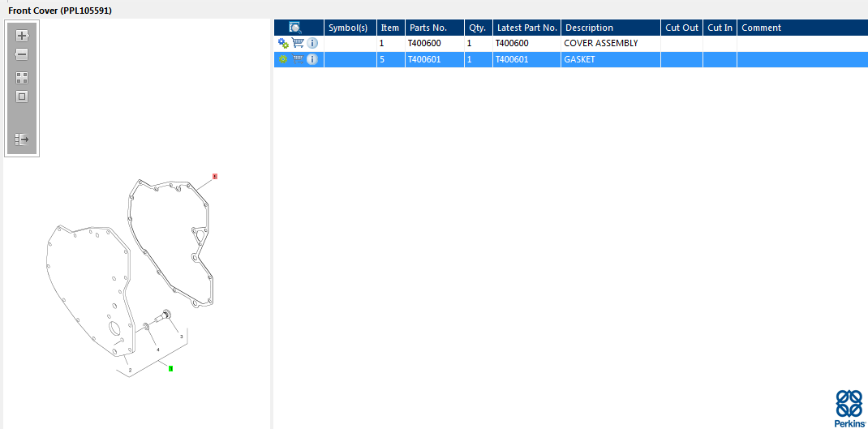Add GASKET T400601 to cart
Image resolution: width=868 pixels, height=429 pixels.
click(x=298, y=59)
